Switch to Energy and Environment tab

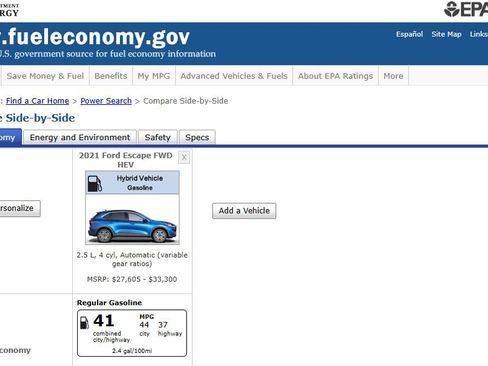[x=80, y=137]
